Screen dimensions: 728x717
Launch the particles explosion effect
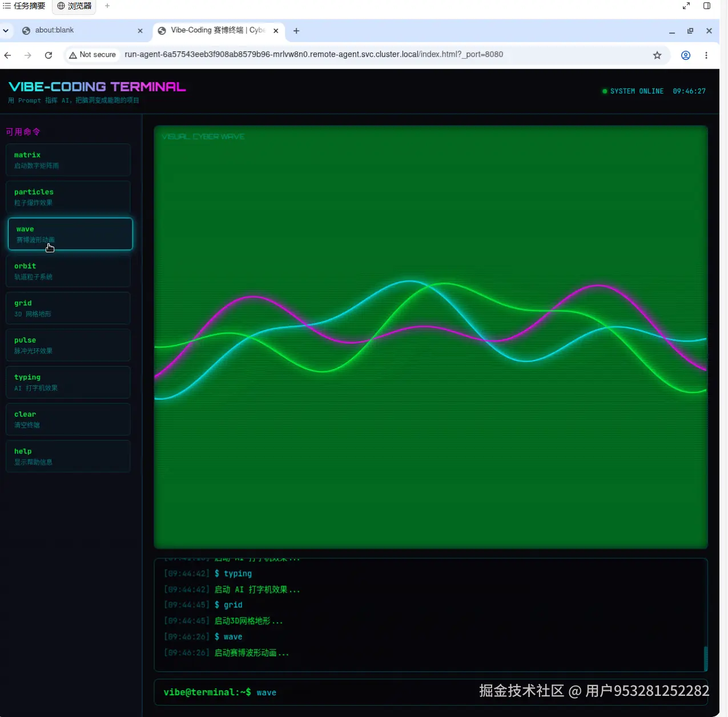68,197
